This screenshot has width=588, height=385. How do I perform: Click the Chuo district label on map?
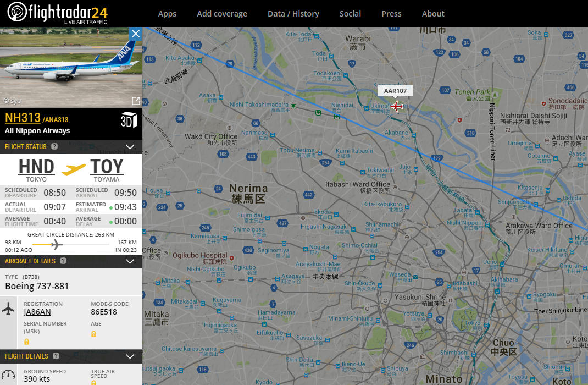[503, 347]
